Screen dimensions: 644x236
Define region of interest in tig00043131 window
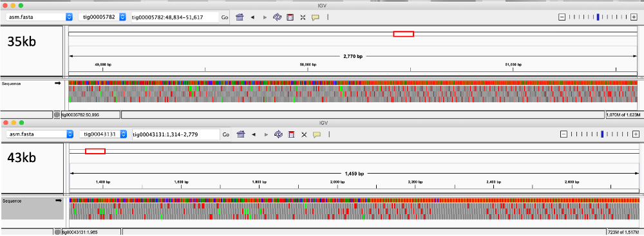point(291,134)
